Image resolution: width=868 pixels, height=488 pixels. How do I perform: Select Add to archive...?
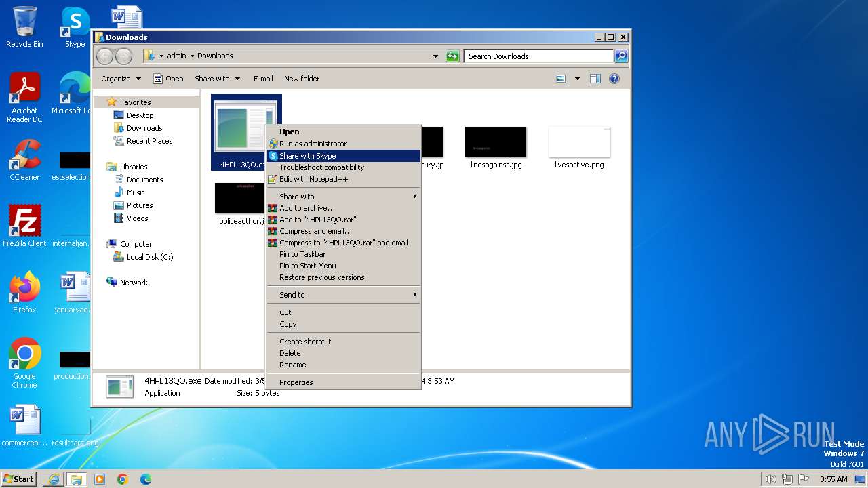pyautogui.click(x=343, y=208)
